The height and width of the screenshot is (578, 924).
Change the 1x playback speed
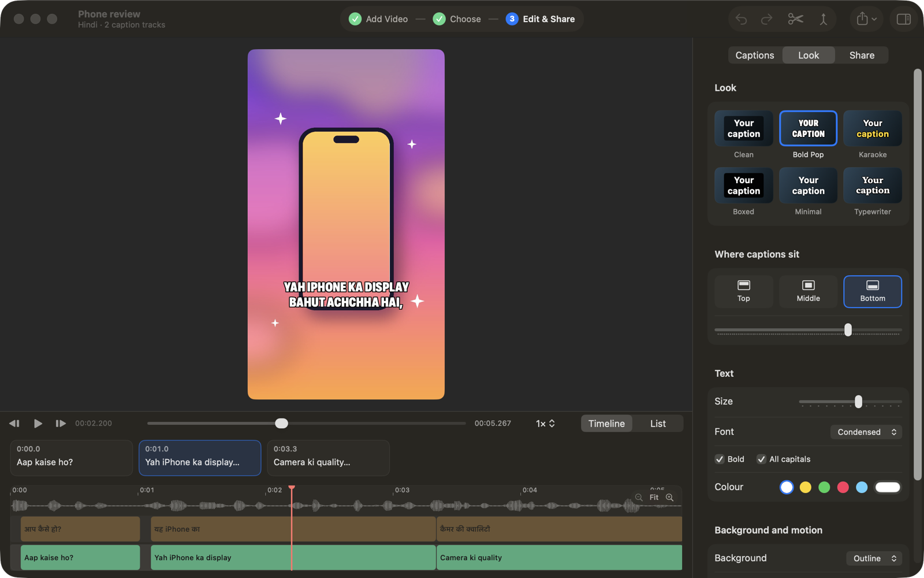coord(545,424)
